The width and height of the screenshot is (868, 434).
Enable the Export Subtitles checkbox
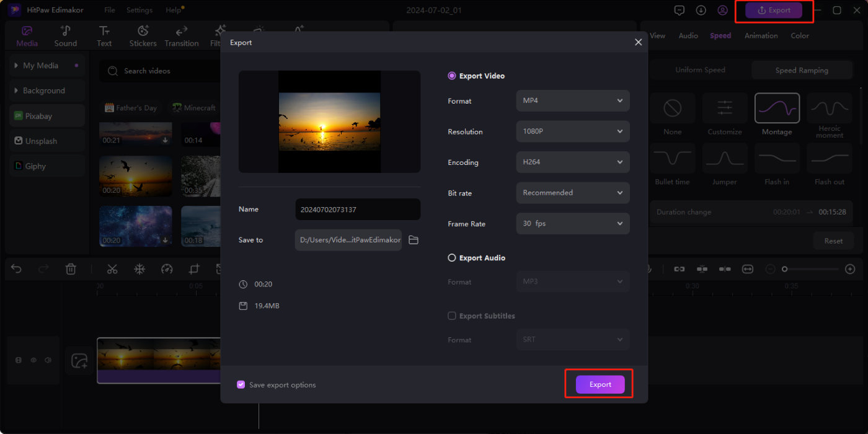[452, 316]
